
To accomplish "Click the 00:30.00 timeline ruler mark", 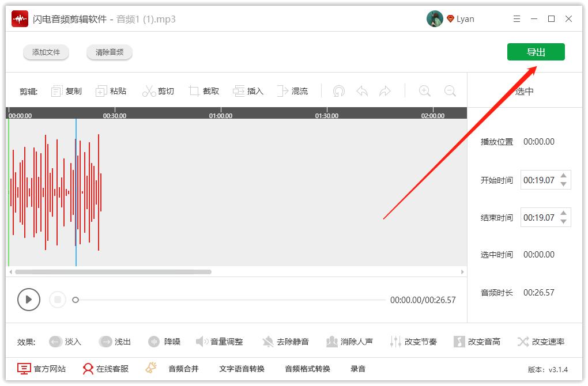I will tap(115, 116).
